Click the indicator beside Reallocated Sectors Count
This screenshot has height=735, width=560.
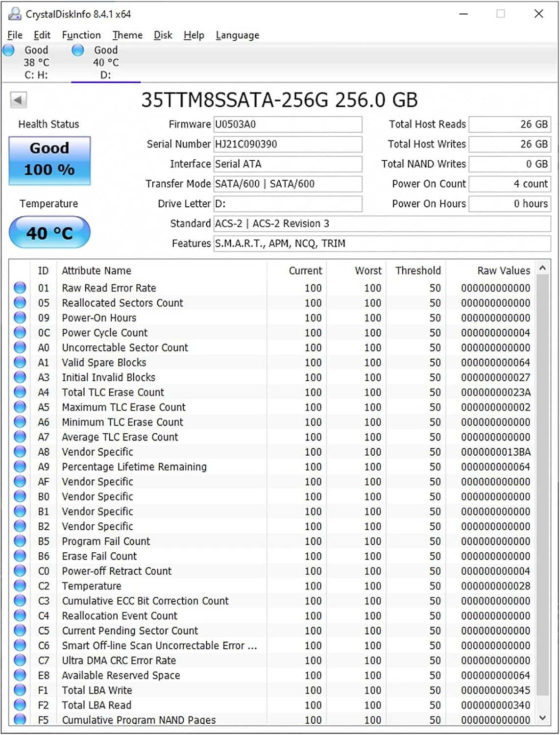tap(20, 302)
